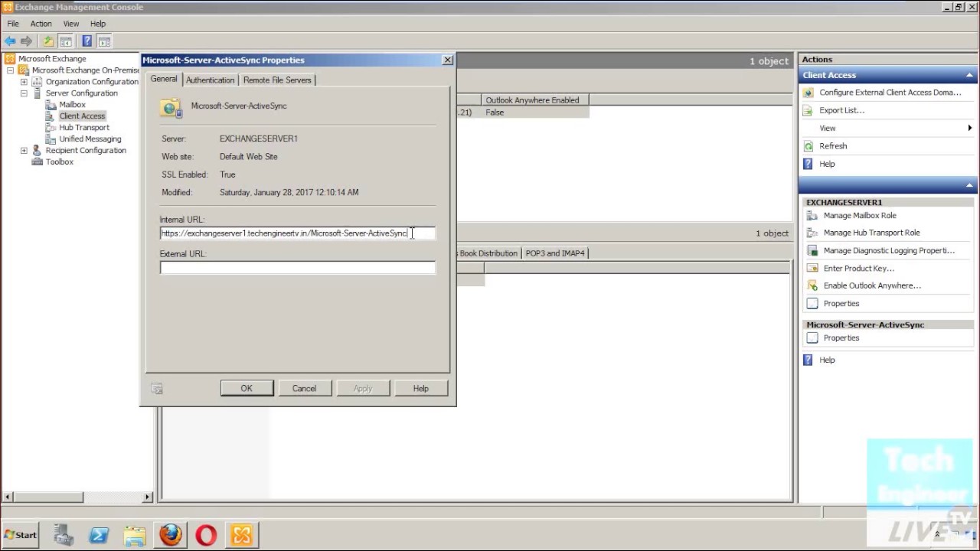This screenshot has width=980, height=551.
Task: Click in the Internal URL field
Action: pos(297,233)
